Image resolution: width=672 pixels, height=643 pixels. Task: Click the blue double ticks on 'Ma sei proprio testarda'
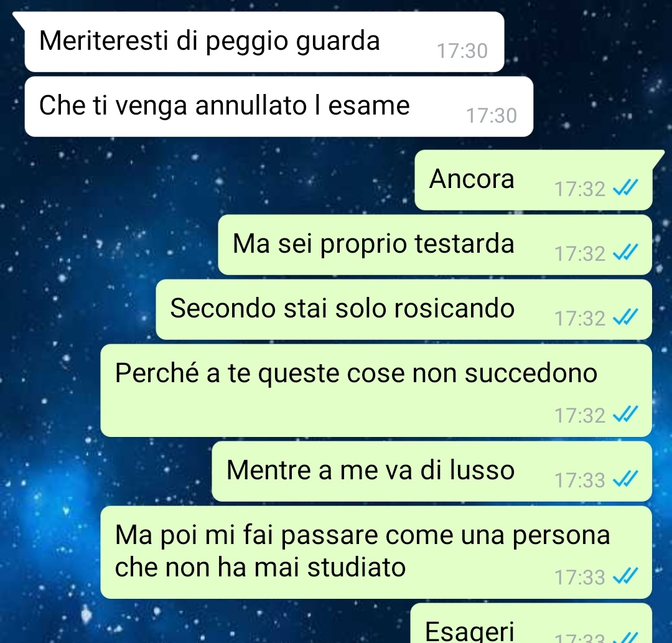pyautogui.click(x=626, y=252)
